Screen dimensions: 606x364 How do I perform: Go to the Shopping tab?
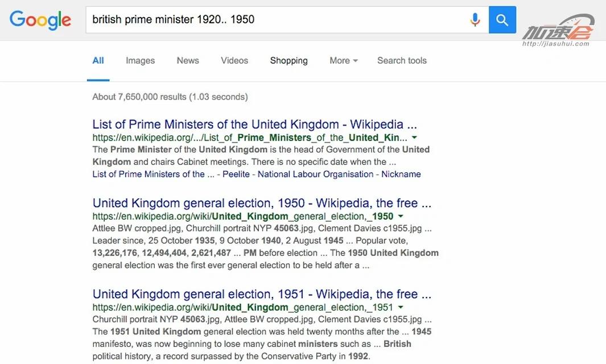[x=288, y=60]
